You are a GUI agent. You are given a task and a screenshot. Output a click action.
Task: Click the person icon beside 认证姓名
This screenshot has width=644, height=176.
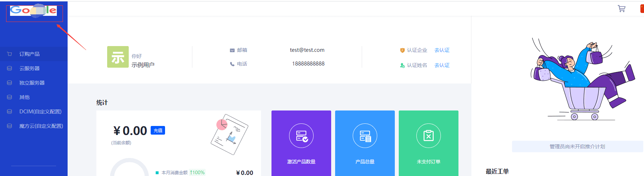click(x=402, y=65)
